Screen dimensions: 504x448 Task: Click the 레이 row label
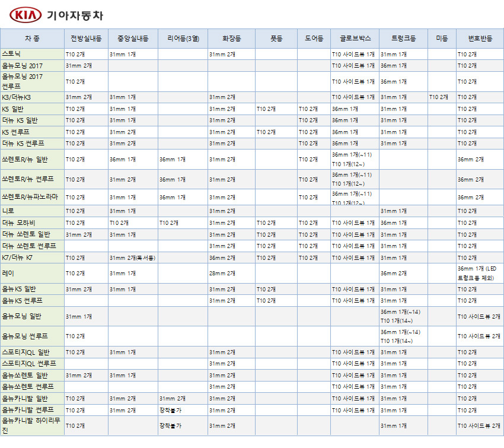pyautogui.click(x=8, y=273)
